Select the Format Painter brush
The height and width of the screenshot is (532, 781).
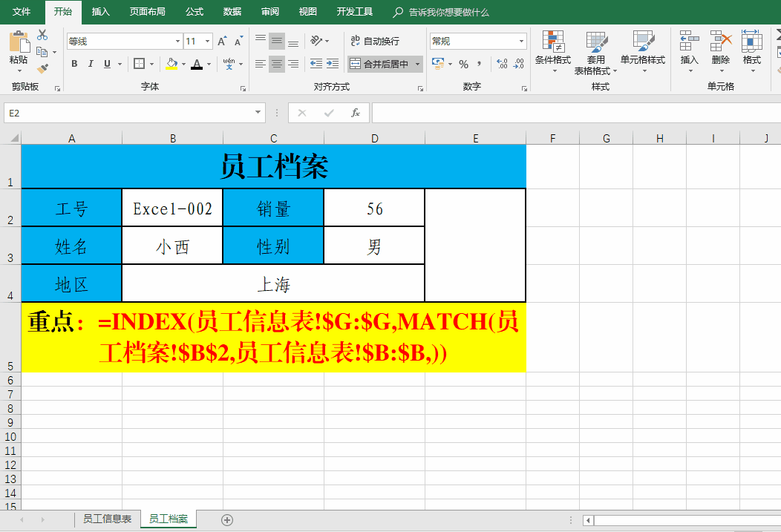click(x=43, y=68)
